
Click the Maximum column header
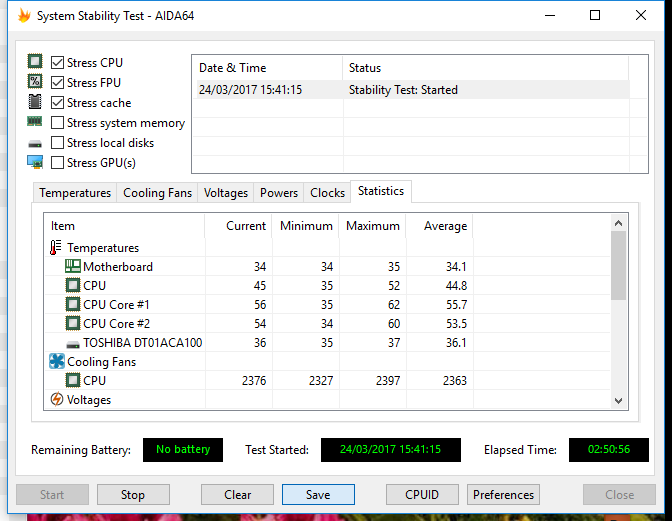click(372, 226)
